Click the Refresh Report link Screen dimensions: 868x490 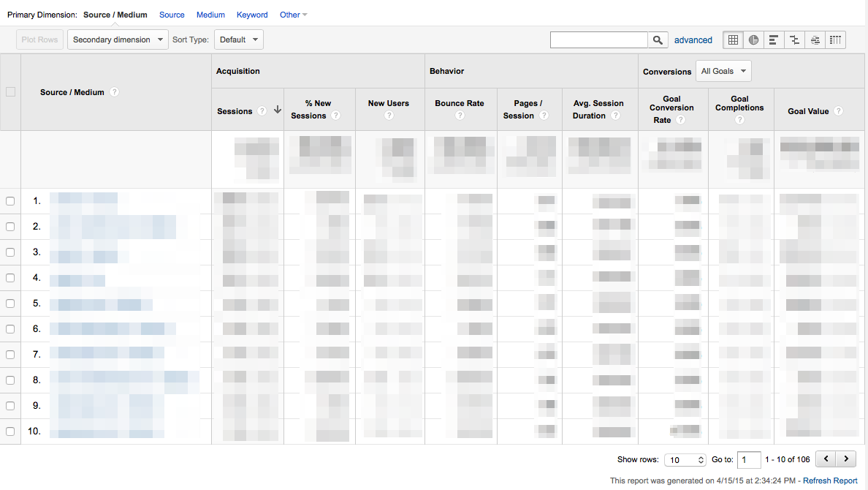(x=830, y=480)
